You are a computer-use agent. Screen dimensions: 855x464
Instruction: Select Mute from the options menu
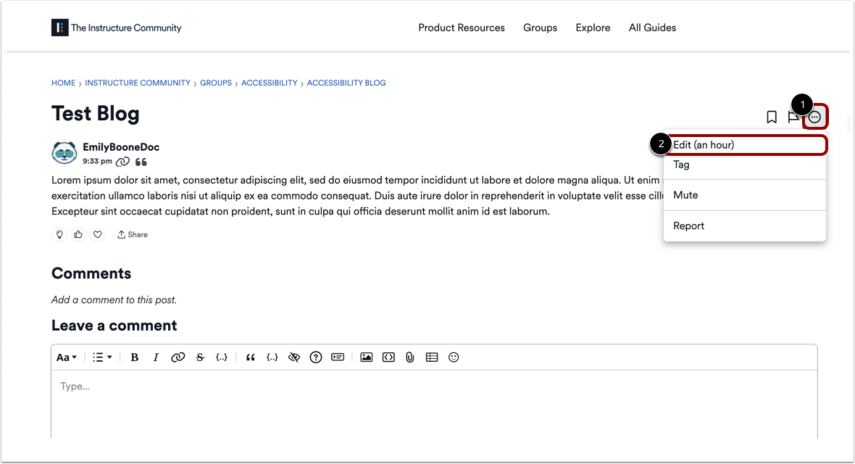[745, 195]
